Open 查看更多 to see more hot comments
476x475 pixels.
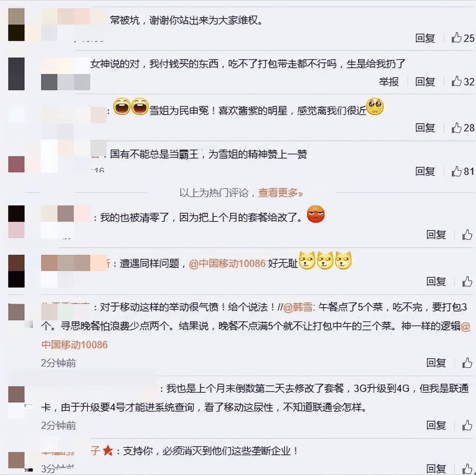click(280, 193)
